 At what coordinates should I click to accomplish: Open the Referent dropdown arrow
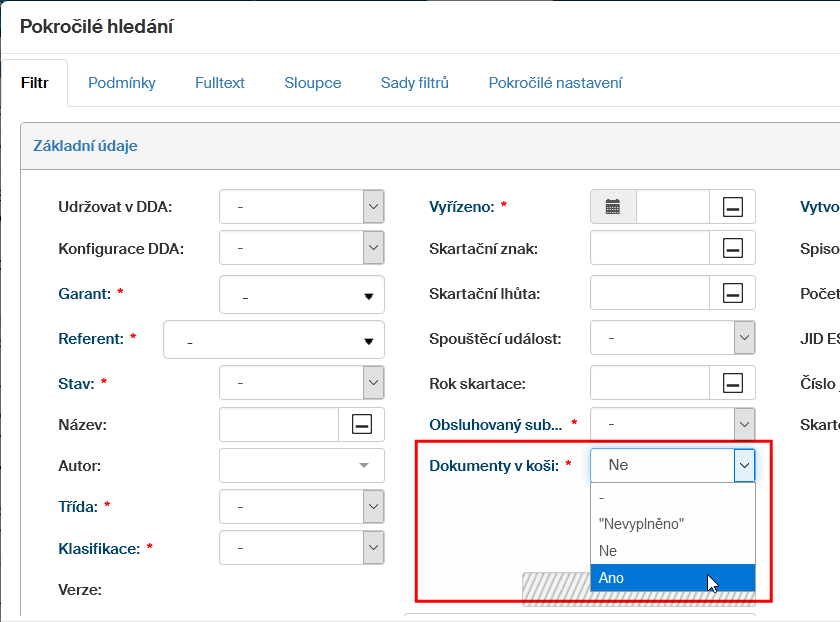click(x=368, y=341)
